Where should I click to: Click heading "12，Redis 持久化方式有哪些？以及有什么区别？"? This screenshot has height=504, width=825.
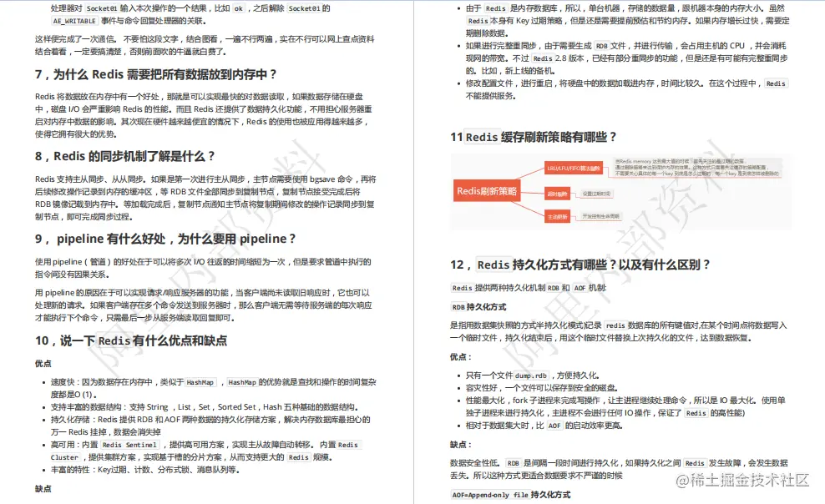click(580, 265)
